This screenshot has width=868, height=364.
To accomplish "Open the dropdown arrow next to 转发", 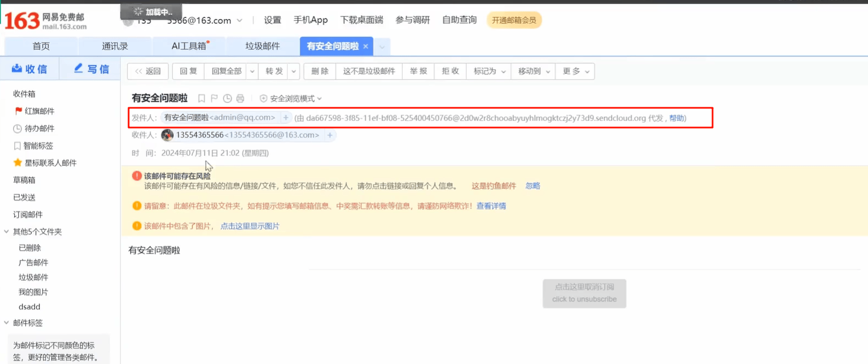I will (294, 71).
